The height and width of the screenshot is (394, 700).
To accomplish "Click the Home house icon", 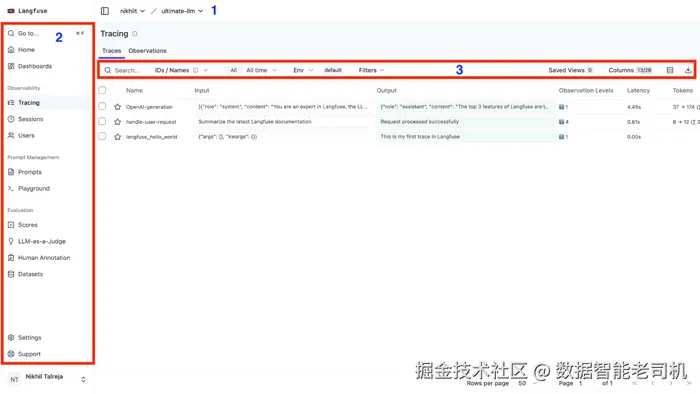I will point(11,50).
